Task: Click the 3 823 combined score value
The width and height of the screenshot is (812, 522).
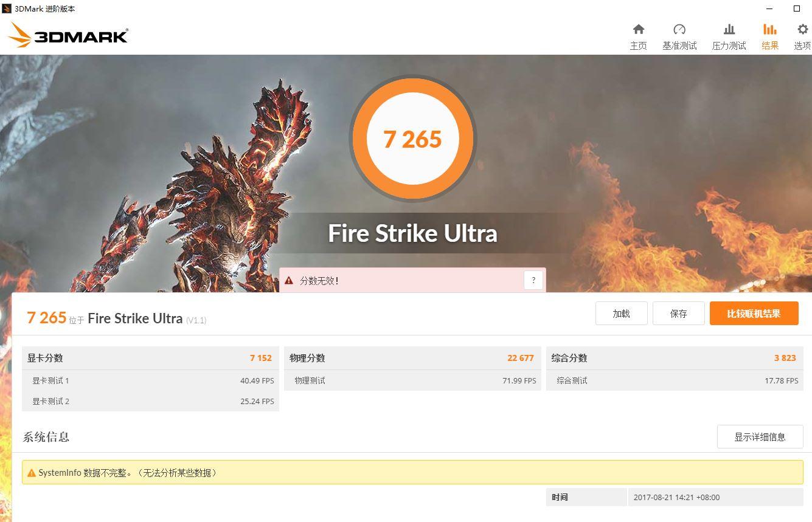Action: tap(785, 358)
